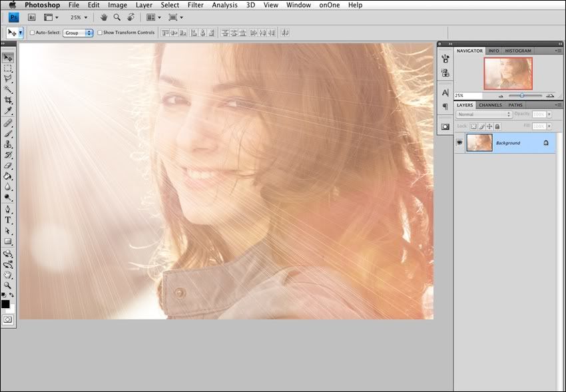566x392 pixels.
Task: Select the Type tool
Action: (8, 220)
